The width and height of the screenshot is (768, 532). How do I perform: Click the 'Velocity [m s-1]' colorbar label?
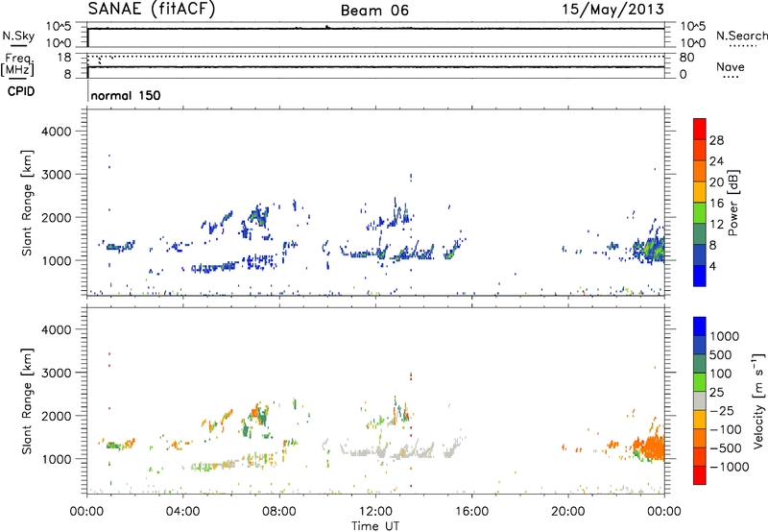[x=758, y=400]
